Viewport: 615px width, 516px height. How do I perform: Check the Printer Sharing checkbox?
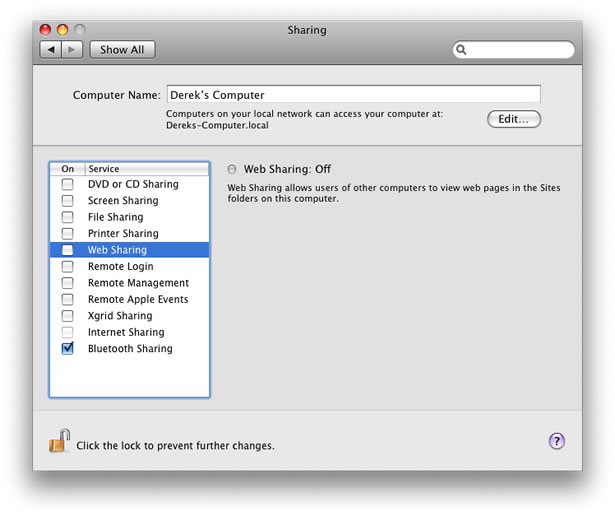pos(67,233)
